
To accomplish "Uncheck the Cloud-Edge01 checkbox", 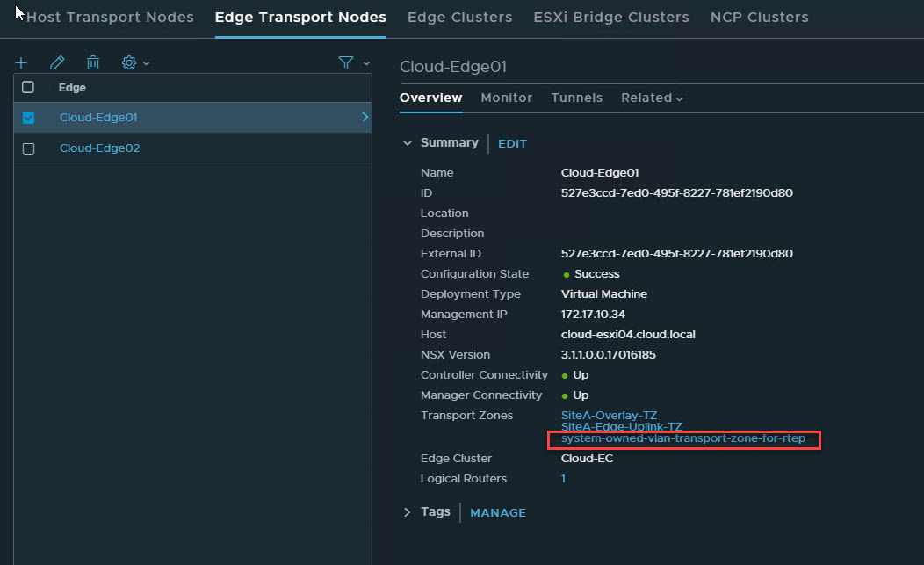I will [28, 118].
